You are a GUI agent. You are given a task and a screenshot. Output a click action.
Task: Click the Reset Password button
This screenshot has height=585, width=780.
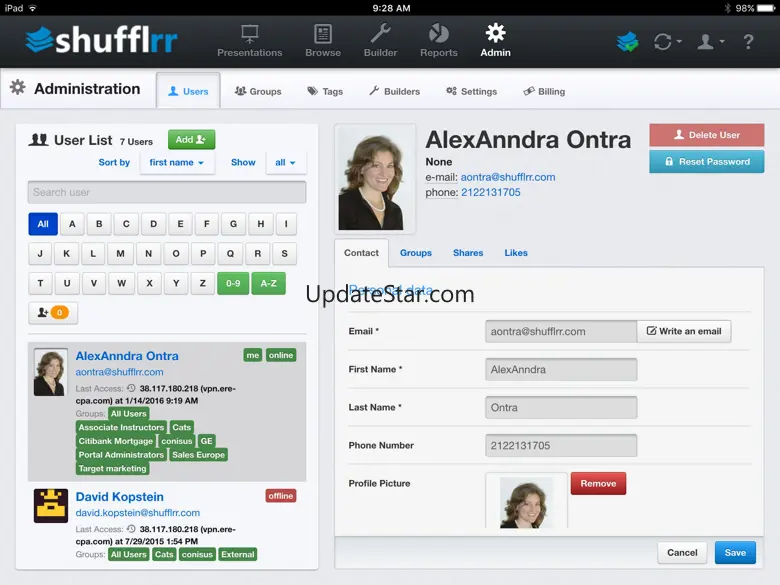pos(706,162)
